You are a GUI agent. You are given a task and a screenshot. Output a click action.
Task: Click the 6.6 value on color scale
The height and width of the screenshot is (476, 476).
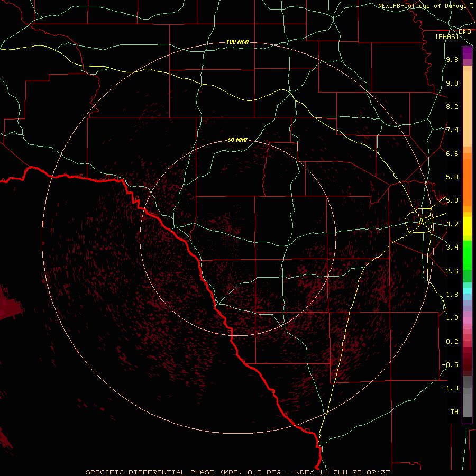click(452, 153)
